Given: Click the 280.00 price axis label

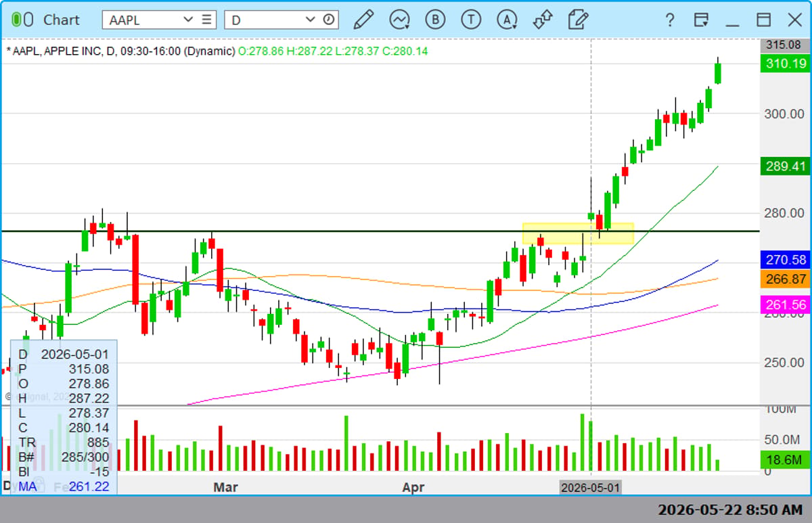Looking at the screenshot, I should tap(786, 213).
